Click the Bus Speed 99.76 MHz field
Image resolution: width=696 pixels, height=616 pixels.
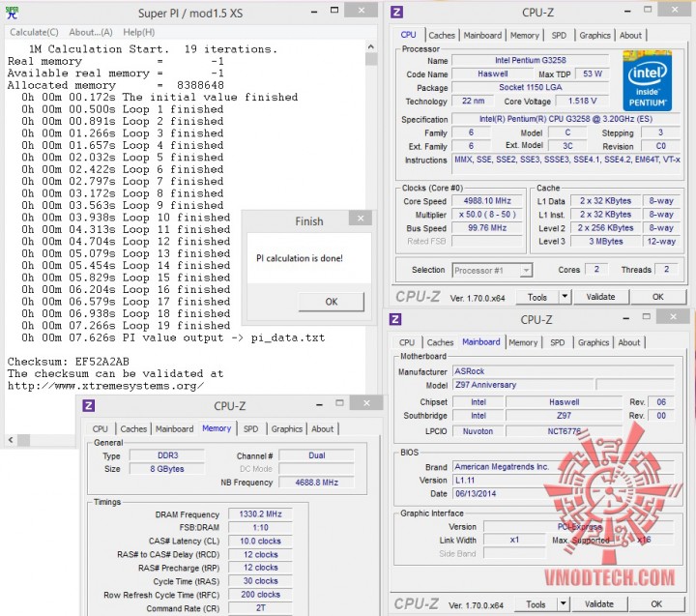point(487,228)
